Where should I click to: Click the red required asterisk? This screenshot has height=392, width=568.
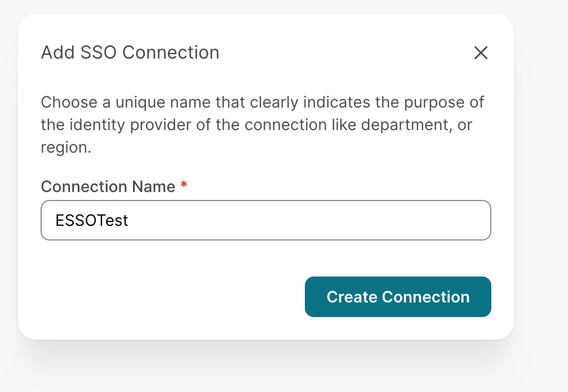pyautogui.click(x=184, y=186)
